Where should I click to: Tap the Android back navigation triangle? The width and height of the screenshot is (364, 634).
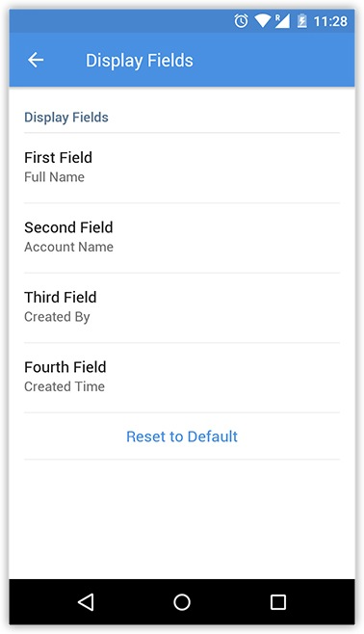(x=86, y=602)
